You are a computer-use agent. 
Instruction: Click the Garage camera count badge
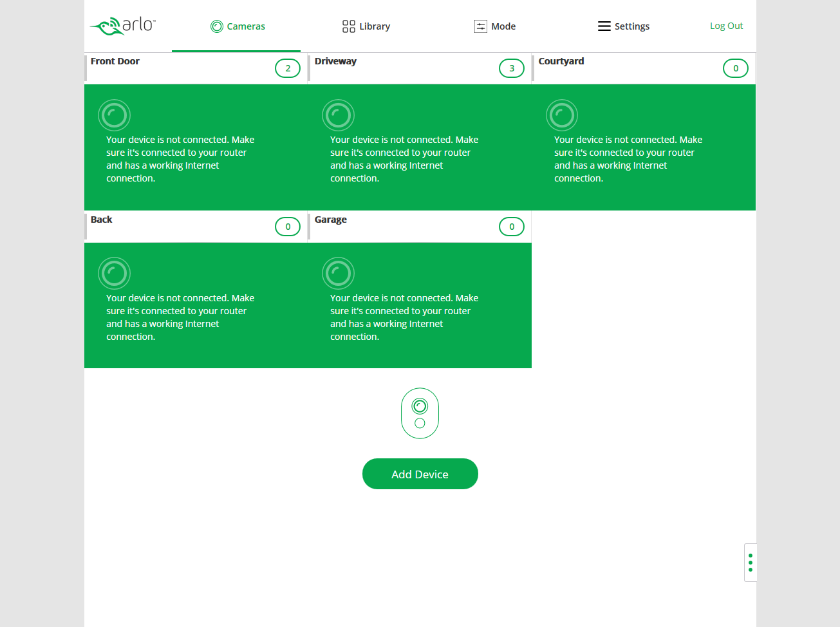[512, 227]
